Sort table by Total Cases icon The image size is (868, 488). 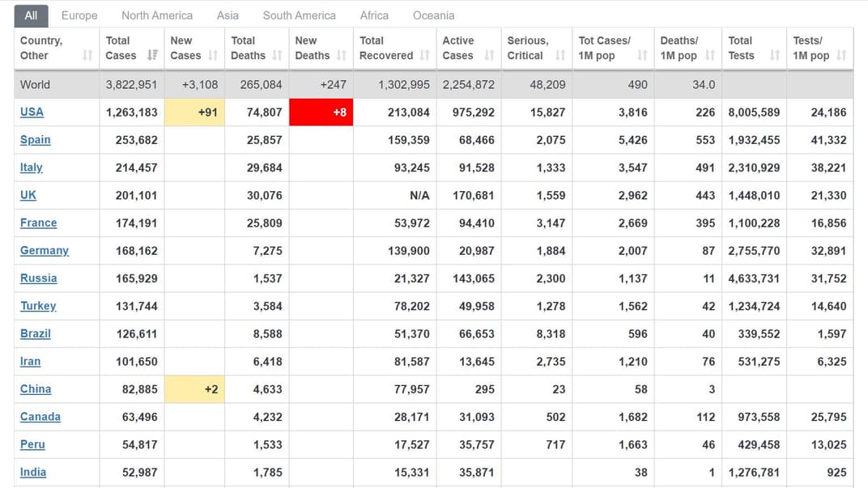pos(152,56)
